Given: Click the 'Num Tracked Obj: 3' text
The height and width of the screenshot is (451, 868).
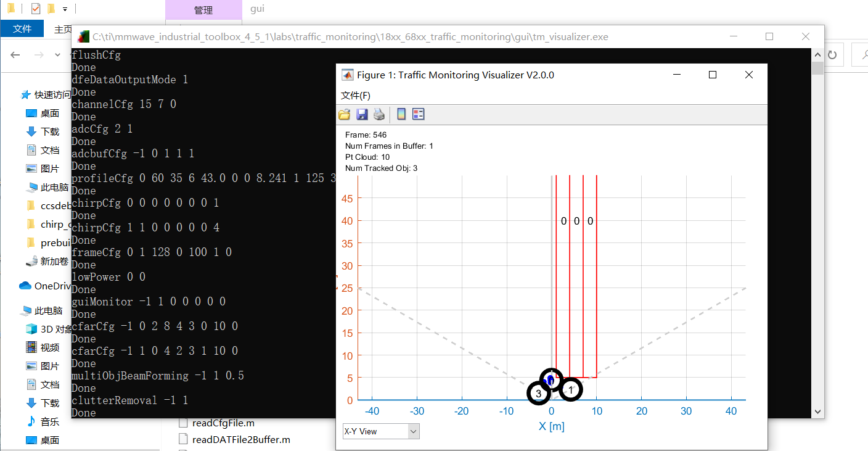Looking at the screenshot, I should (382, 168).
